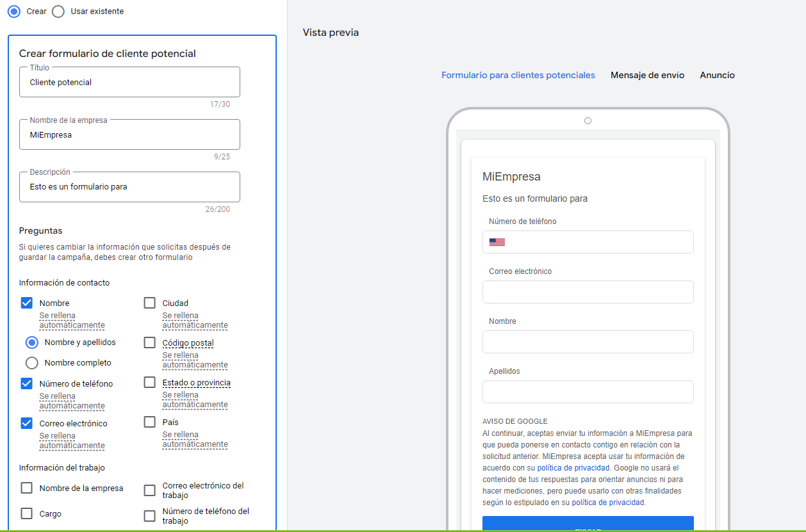Click the first política de privacidad link
Viewport: 806px width, 532px height.
(573, 468)
